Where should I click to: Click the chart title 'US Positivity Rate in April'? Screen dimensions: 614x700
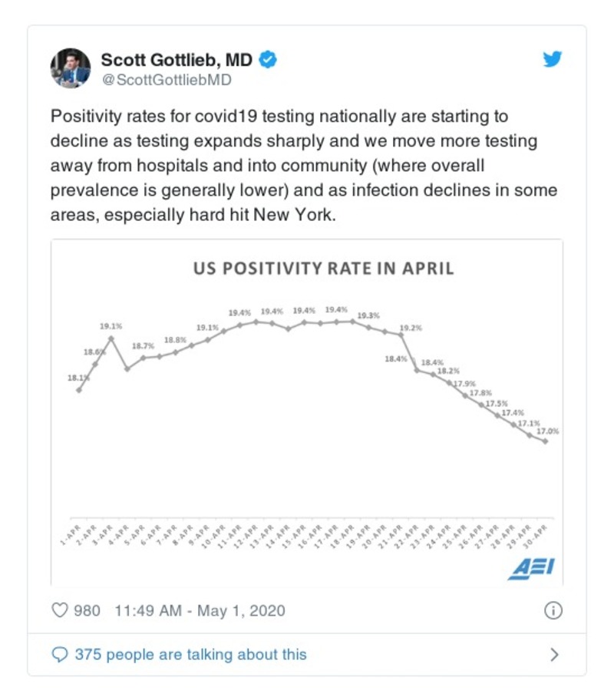tap(322, 269)
